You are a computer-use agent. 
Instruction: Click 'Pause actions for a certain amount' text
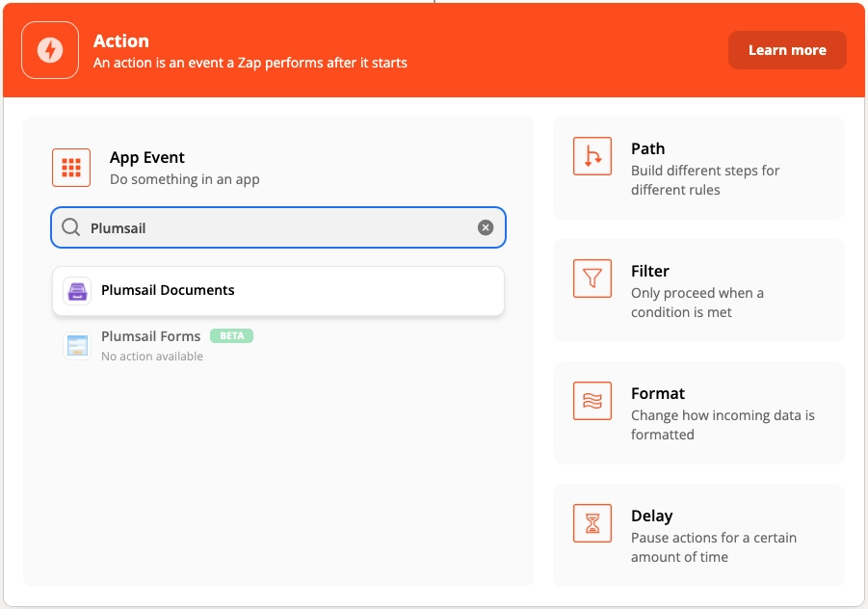[x=714, y=547]
